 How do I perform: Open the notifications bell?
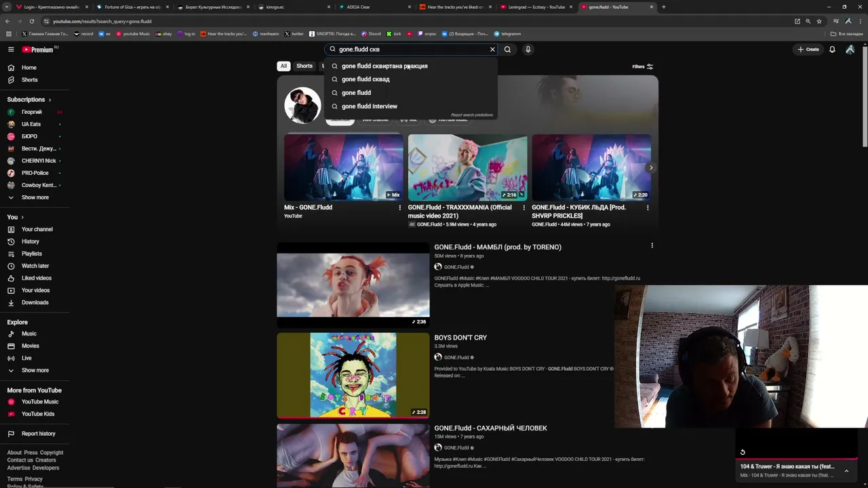(x=832, y=49)
